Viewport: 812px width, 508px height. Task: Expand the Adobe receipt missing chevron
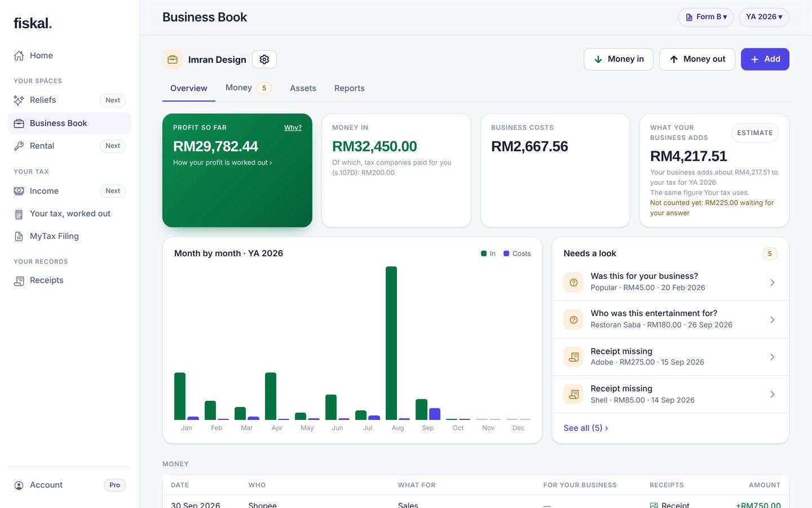(x=772, y=357)
